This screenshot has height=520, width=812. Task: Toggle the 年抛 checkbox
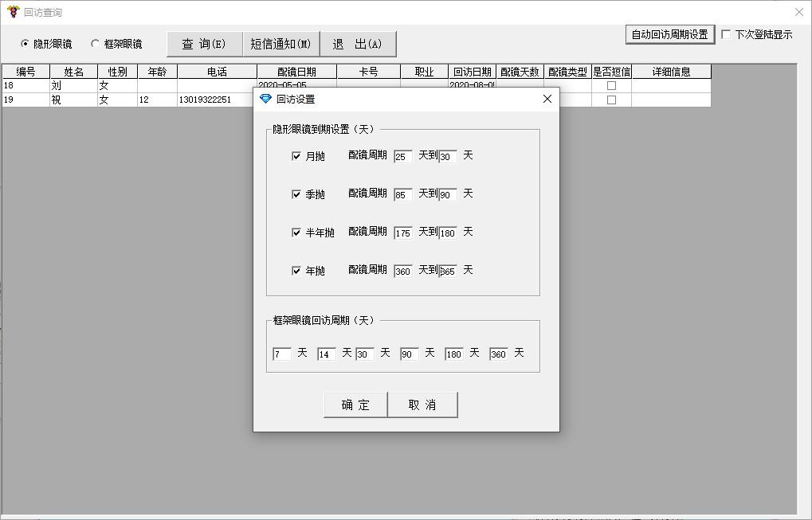(x=296, y=271)
